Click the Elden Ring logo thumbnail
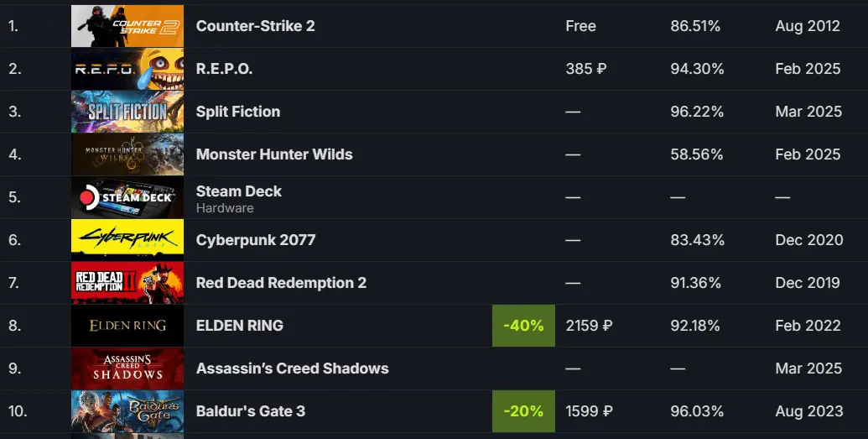Image resolution: width=868 pixels, height=439 pixels. pos(127,326)
